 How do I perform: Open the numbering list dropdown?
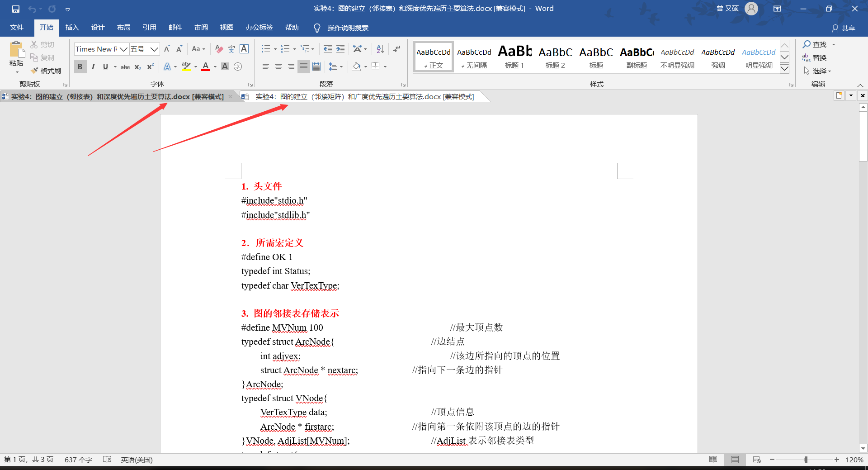[294, 49]
